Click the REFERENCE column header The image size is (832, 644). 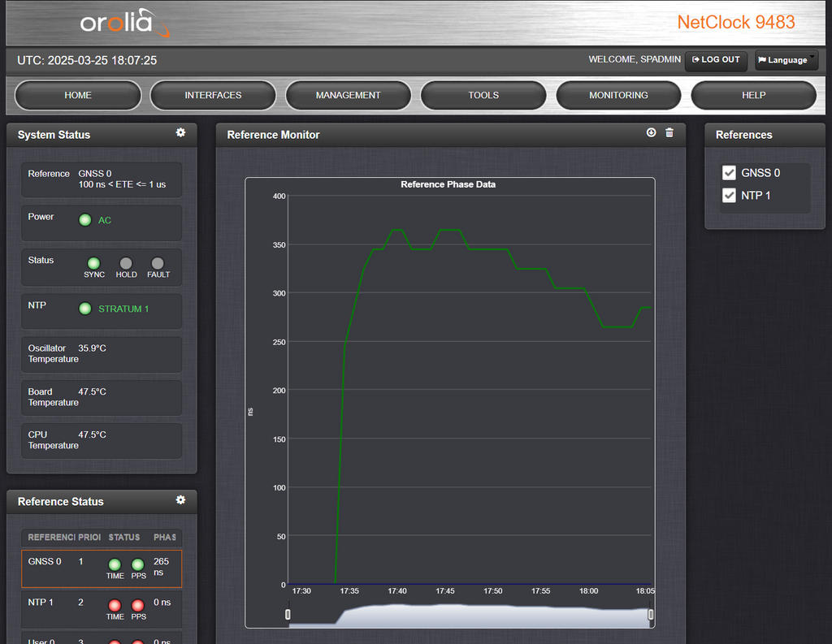click(x=52, y=538)
